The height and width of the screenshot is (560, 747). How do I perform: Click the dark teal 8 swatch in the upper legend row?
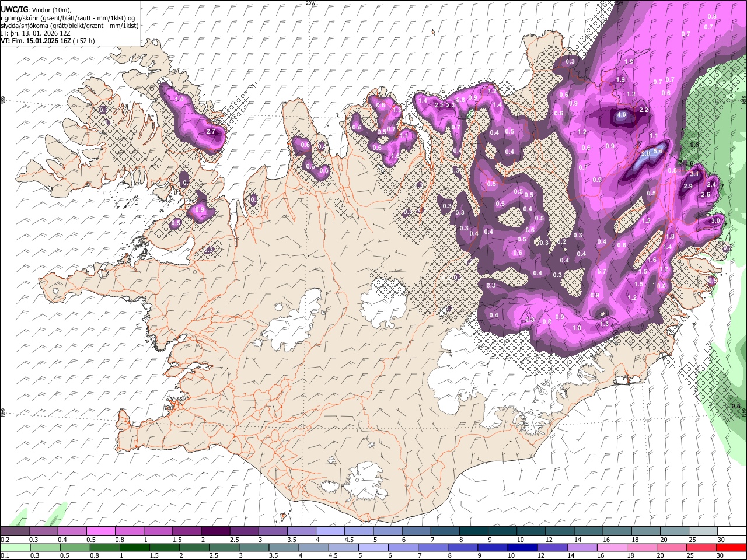pos(474,531)
